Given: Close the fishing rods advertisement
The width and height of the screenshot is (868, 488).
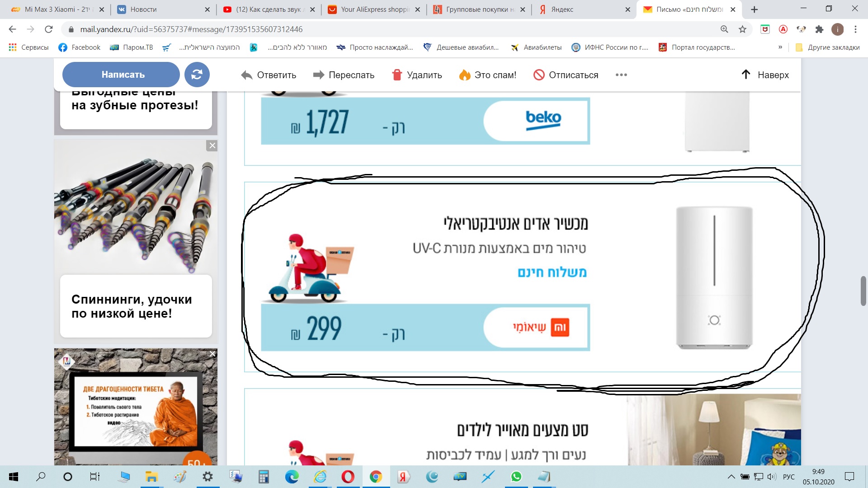Looking at the screenshot, I should pos(212,145).
